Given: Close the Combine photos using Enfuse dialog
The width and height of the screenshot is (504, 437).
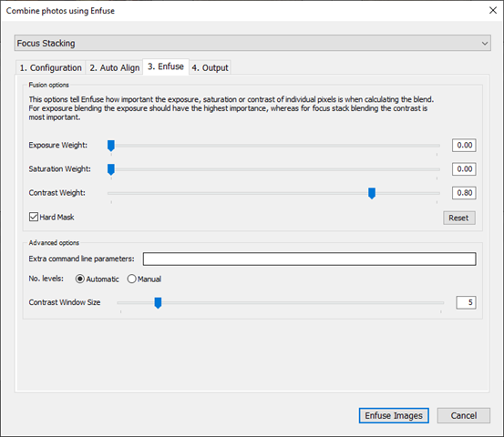Looking at the screenshot, I should [x=493, y=10].
